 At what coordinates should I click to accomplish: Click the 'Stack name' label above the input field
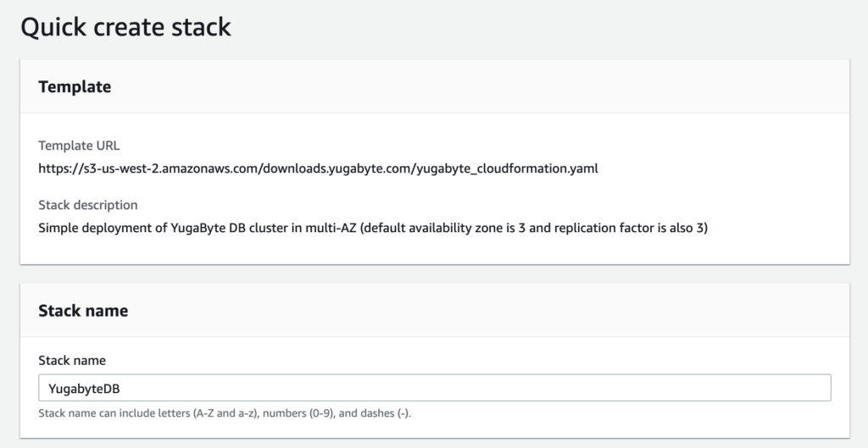click(72, 361)
